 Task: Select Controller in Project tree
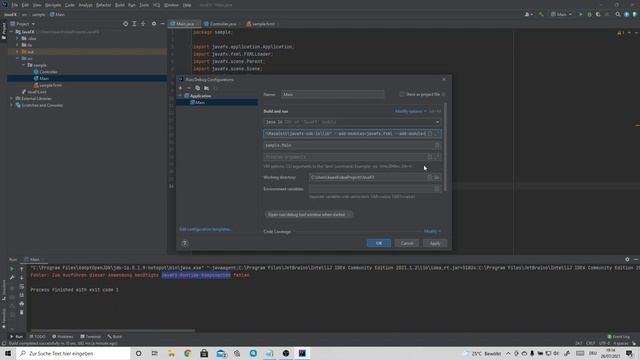click(48, 72)
